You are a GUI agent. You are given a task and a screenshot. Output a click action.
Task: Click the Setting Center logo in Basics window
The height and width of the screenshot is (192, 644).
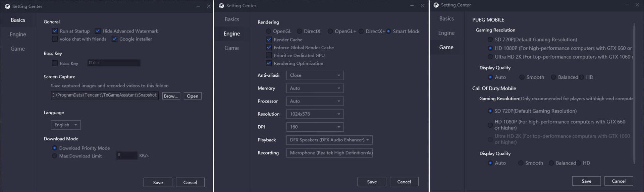7,6
